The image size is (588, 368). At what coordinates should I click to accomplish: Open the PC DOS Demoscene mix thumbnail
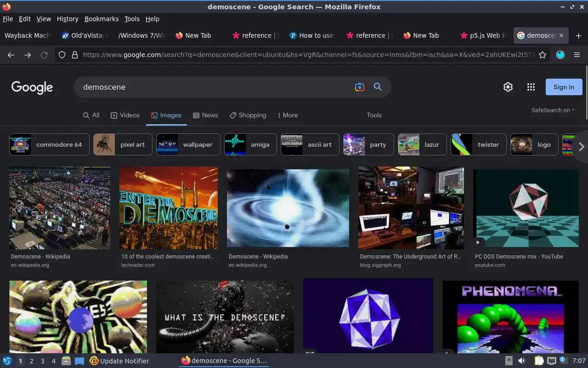click(x=526, y=208)
